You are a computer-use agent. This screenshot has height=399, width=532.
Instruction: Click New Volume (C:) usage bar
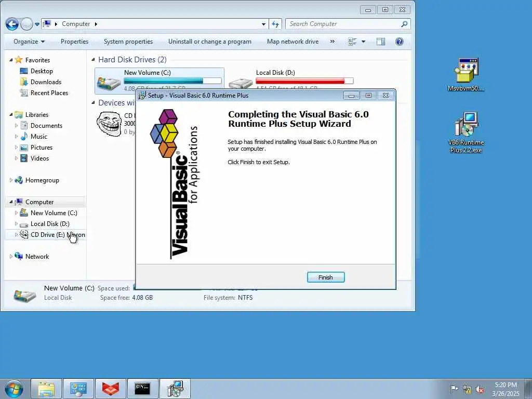click(172, 81)
